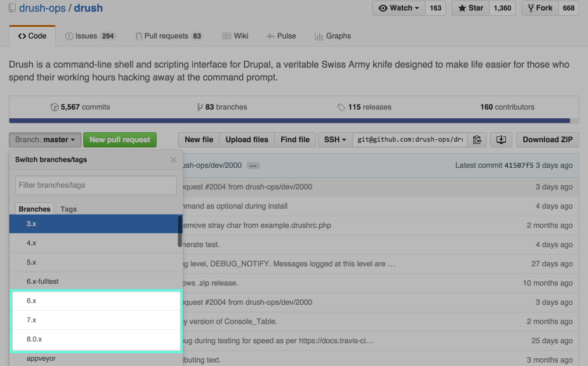Fork the drush repository
The width and height of the screenshot is (588, 366).
tap(540, 8)
